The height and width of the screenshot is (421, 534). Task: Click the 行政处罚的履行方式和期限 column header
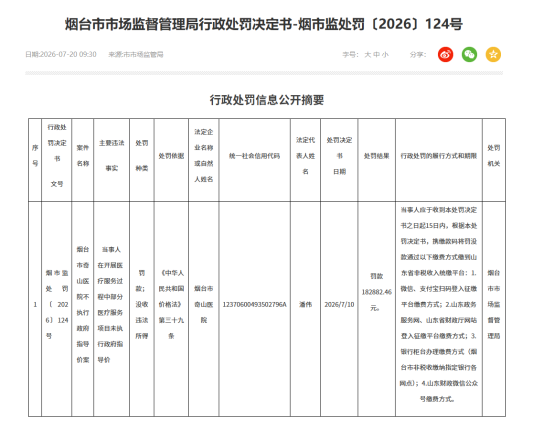tap(439, 156)
